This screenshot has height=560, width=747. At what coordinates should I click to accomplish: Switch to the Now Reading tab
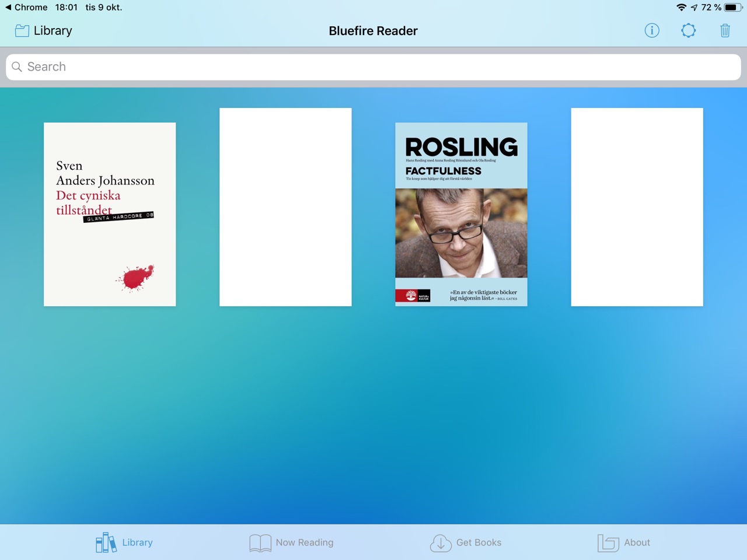click(304, 542)
